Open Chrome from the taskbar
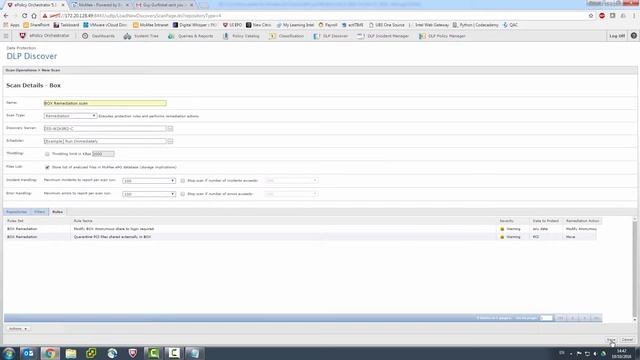Screen dimensions: 640x360 click(50, 353)
